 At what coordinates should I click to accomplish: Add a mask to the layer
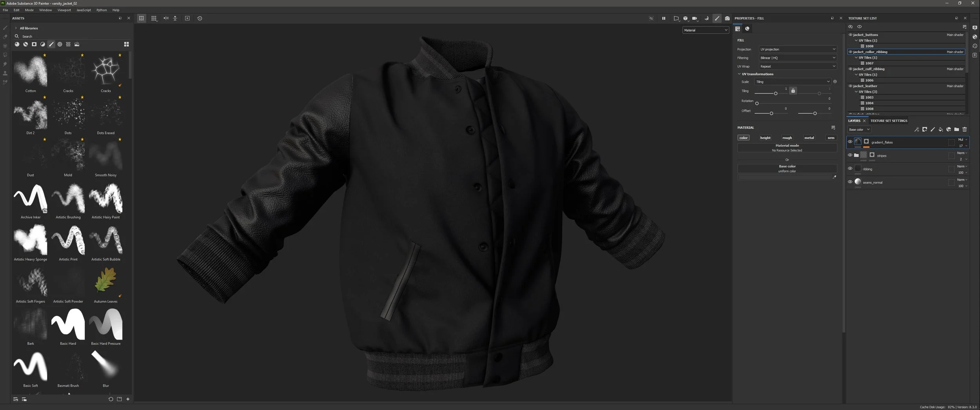[x=925, y=129]
